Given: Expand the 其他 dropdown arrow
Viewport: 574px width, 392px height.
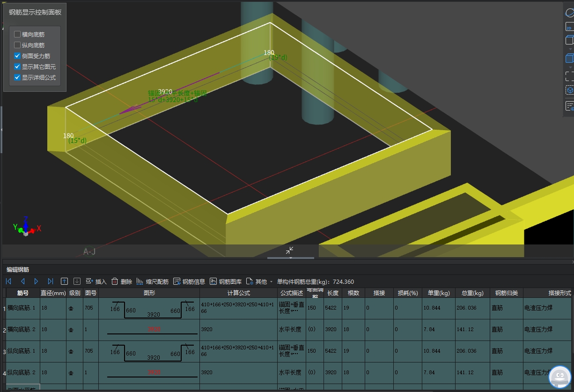Looking at the screenshot, I should coord(272,282).
